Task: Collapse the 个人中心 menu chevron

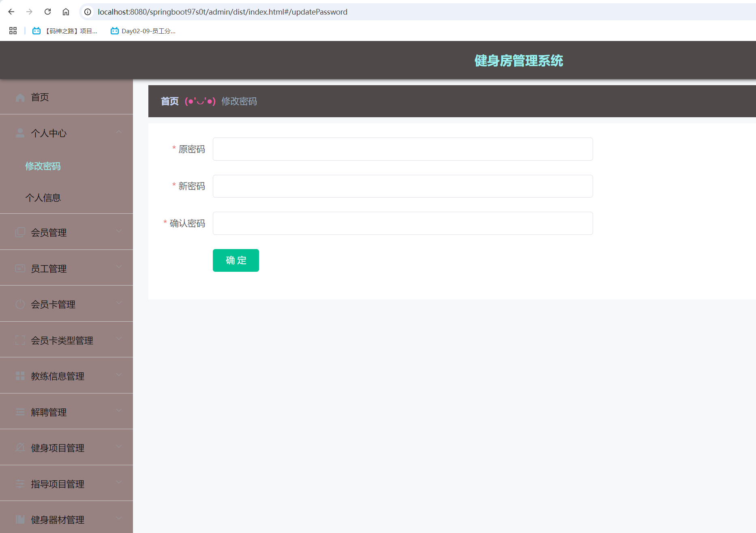Action: click(119, 132)
